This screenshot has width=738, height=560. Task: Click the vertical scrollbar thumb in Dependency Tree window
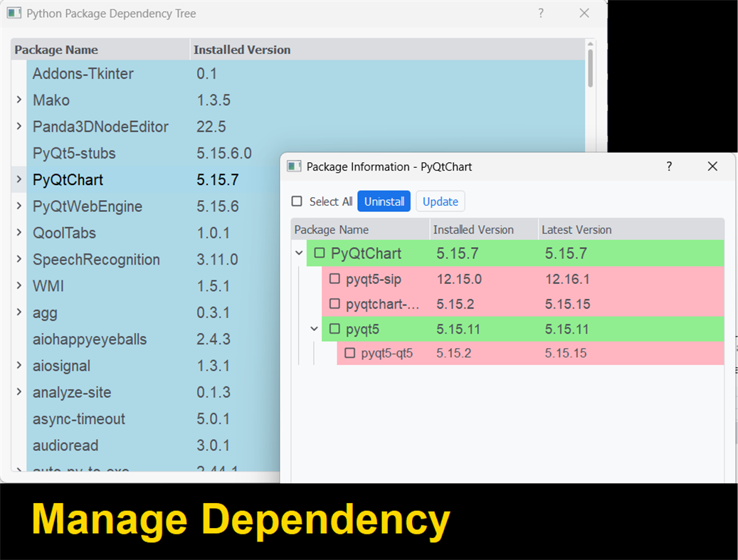point(590,68)
